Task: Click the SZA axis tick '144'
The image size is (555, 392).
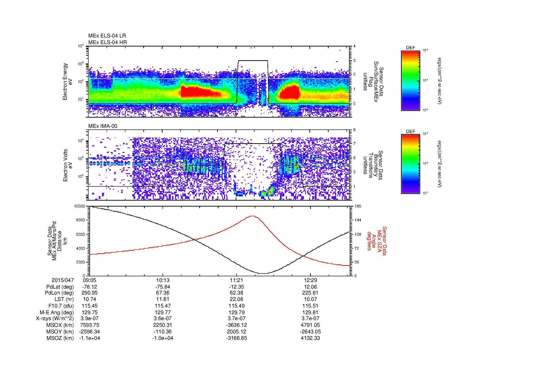Action: pyautogui.click(x=357, y=220)
